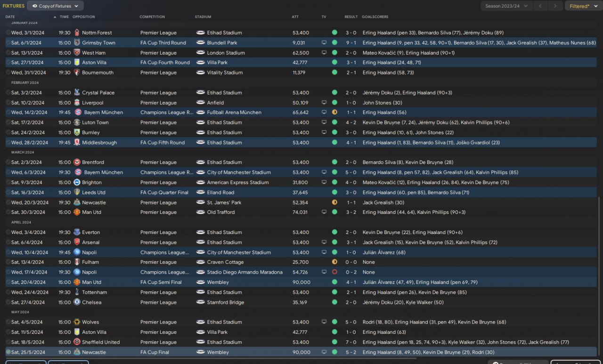
Task: Click the FIXTURES section title
Action: tap(14, 6)
